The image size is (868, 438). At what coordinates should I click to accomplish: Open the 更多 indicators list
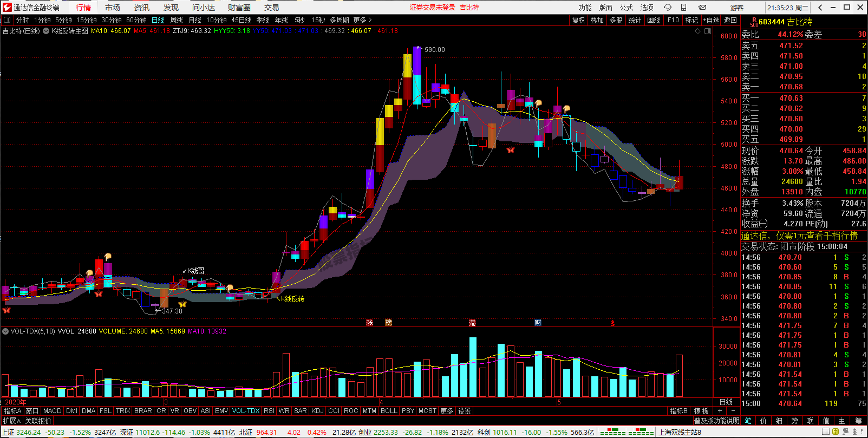pos(447,411)
